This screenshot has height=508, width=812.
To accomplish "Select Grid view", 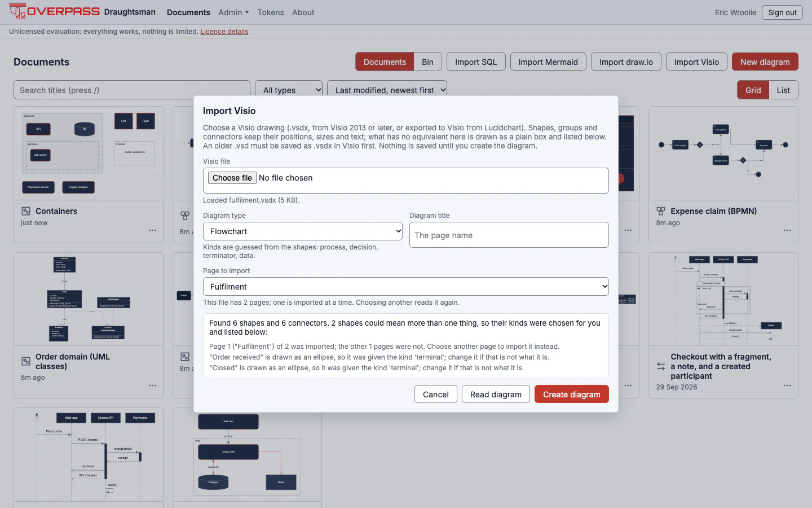I will coord(753,90).
